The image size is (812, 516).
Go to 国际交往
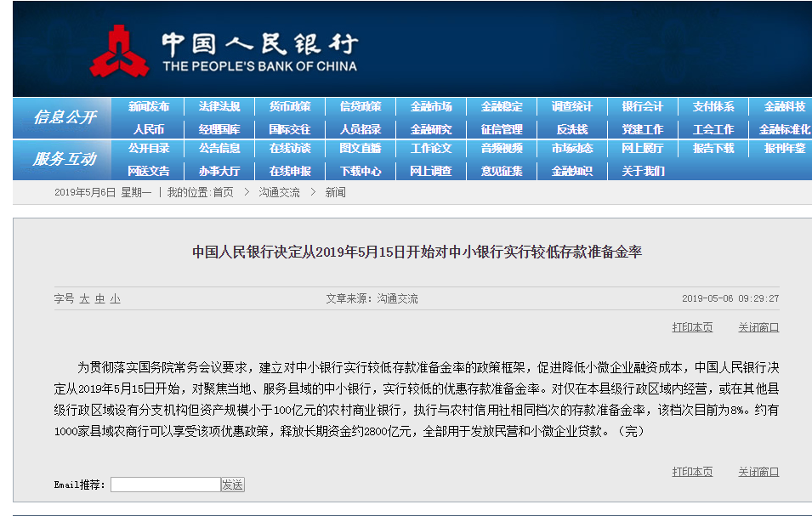coord(289,129)
